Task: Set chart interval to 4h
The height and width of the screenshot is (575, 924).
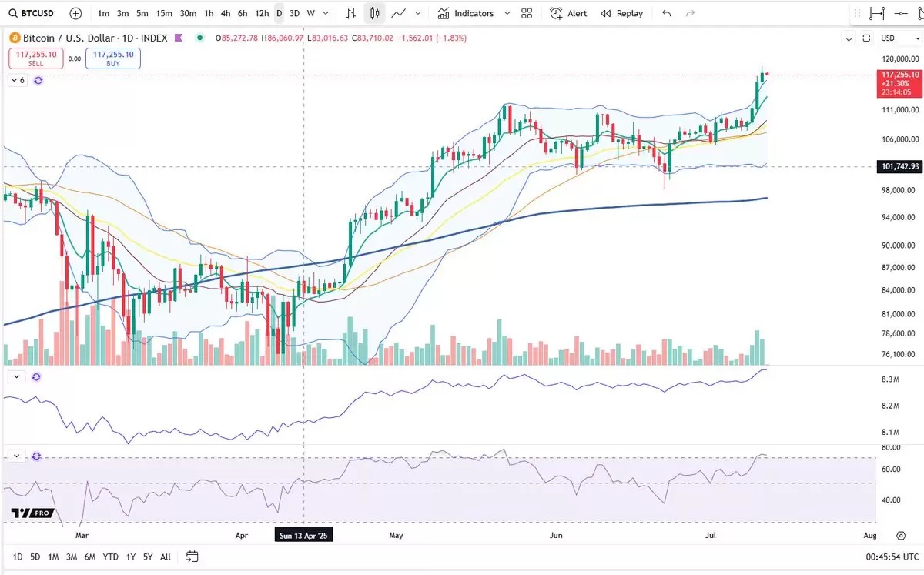Action: [x=225, y=13]
